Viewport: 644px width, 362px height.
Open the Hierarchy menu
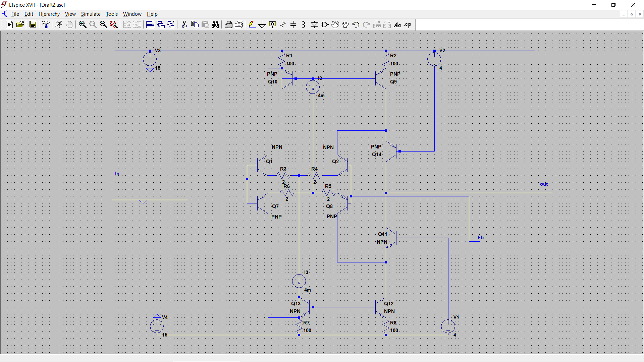49,14
